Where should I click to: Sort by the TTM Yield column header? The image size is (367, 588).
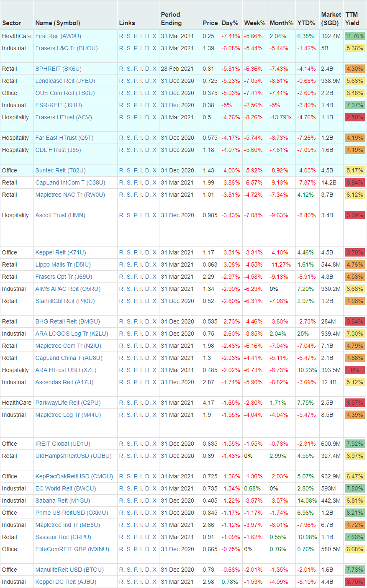click(352, 19)
